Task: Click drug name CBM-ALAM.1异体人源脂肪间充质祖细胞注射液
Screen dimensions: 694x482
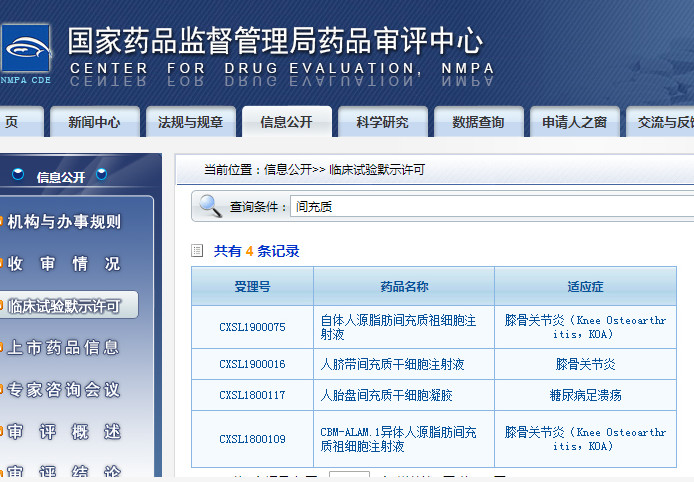Action: (398, 439)
